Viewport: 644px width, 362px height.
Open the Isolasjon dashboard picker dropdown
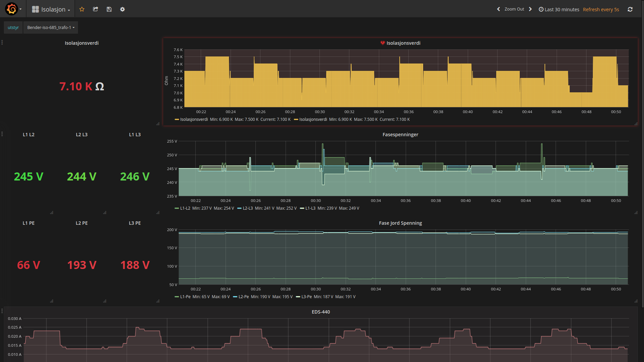pyautogui.click(x=51, y=9)
